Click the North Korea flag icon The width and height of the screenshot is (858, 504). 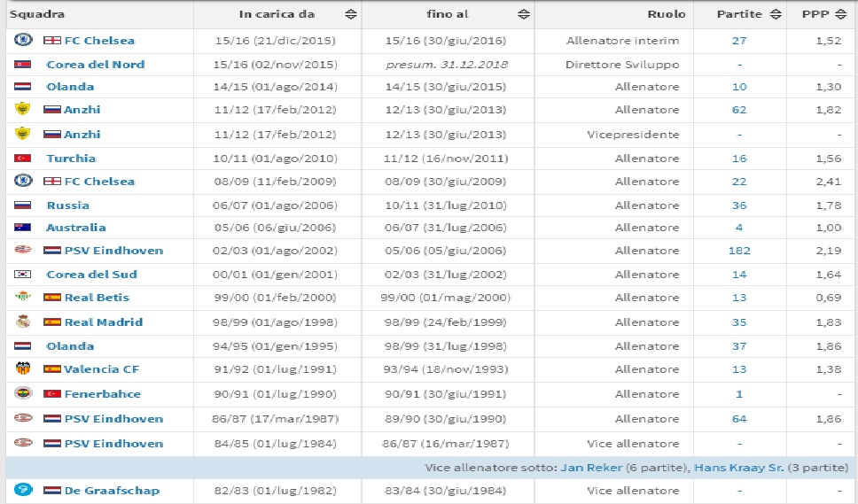pos(22,65)
